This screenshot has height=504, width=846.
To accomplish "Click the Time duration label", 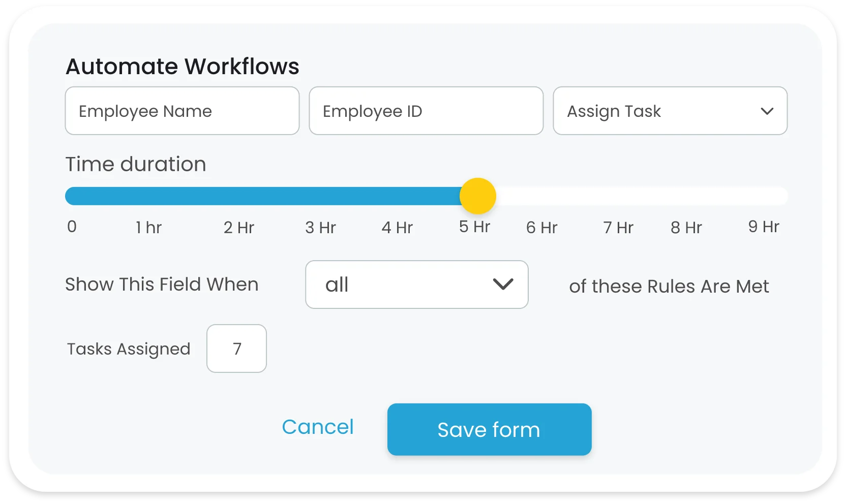I will tap(135, 164).
